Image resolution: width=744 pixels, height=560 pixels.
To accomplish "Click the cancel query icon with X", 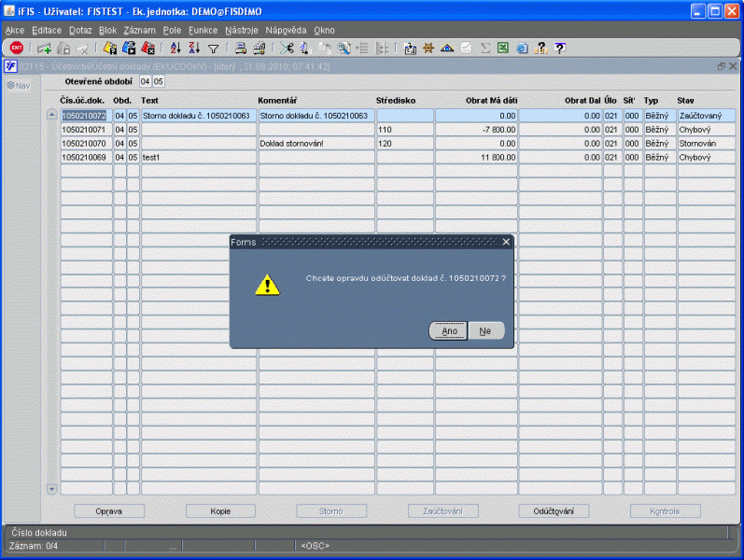I will click(x=148, y=48).
